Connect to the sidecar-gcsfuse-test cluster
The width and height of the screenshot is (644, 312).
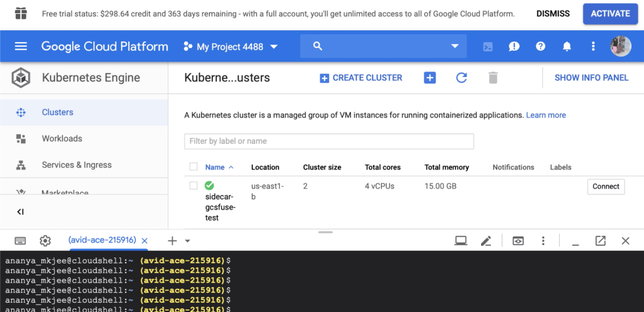[606, 187]
